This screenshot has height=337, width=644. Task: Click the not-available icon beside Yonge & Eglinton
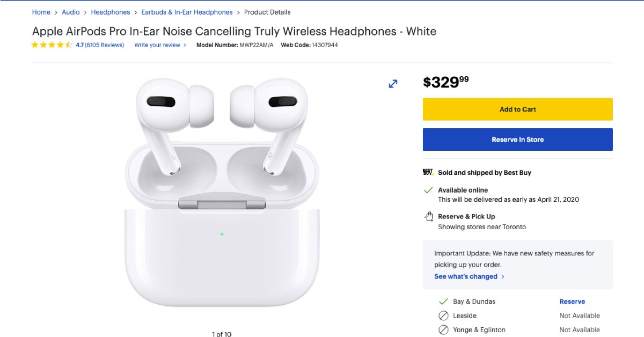(x=444, y=329)
